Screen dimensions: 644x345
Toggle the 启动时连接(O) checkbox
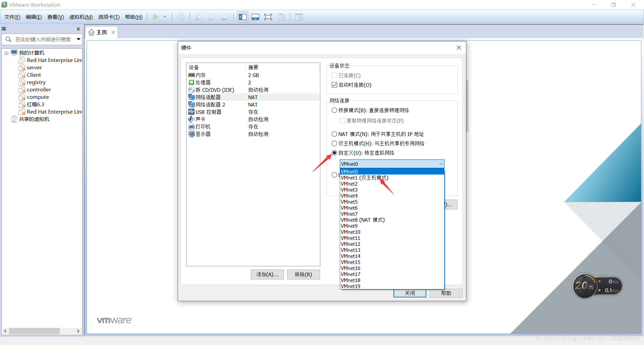coord(334,85)
